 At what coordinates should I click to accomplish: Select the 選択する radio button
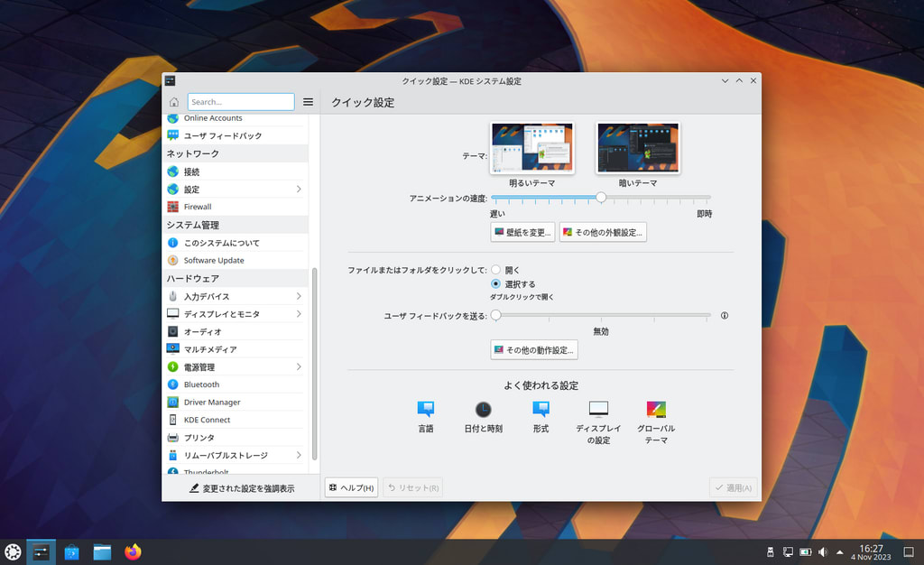[495, 284]
